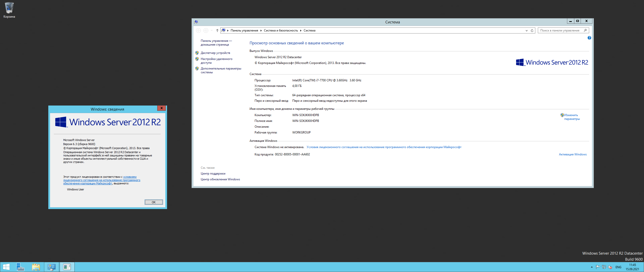The image size is (644, 272).
Task: Click the computer icon in the address bar
Action: tap(223, 30)
